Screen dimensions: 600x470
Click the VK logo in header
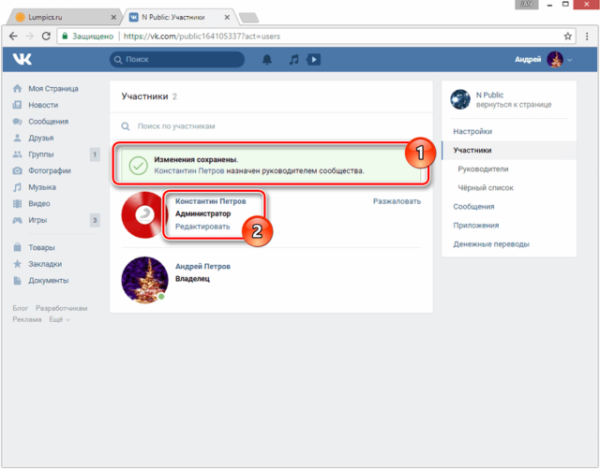[x=22, y=59]
